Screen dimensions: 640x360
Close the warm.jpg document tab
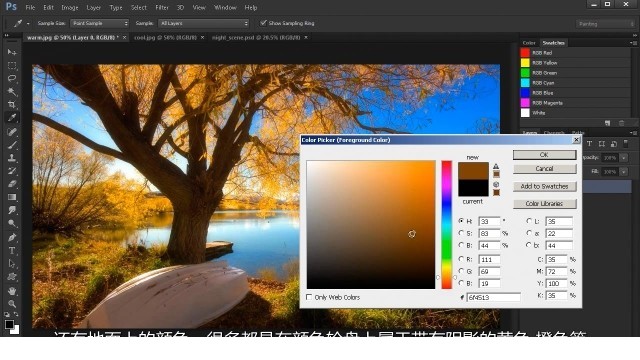124,37
